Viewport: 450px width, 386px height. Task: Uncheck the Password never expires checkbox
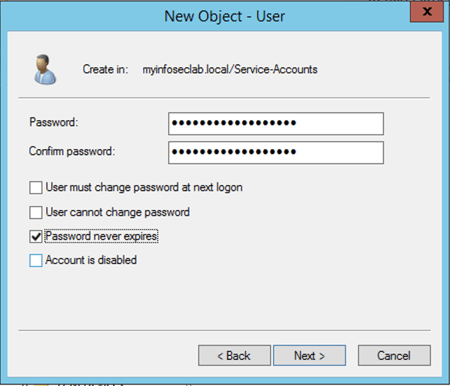(x=36, y=237)
